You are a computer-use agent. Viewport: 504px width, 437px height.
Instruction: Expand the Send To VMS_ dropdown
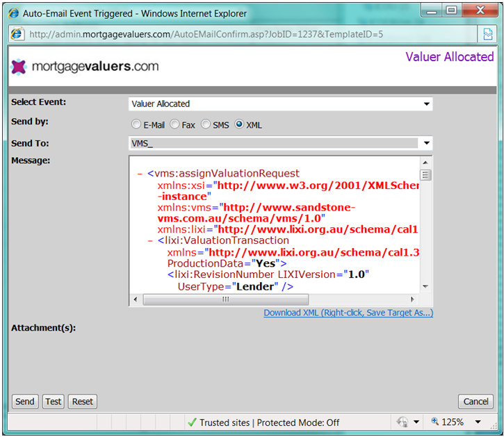click(x=427, y=143)
